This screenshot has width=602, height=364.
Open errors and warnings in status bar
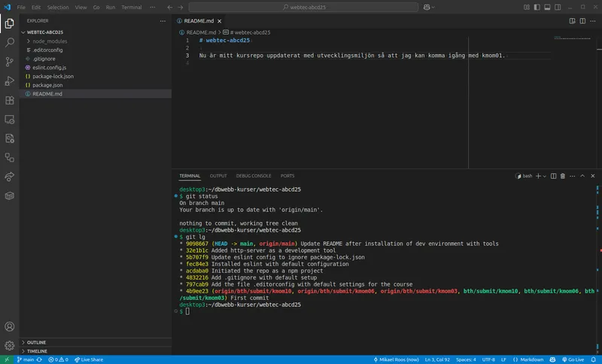[59, 359]
